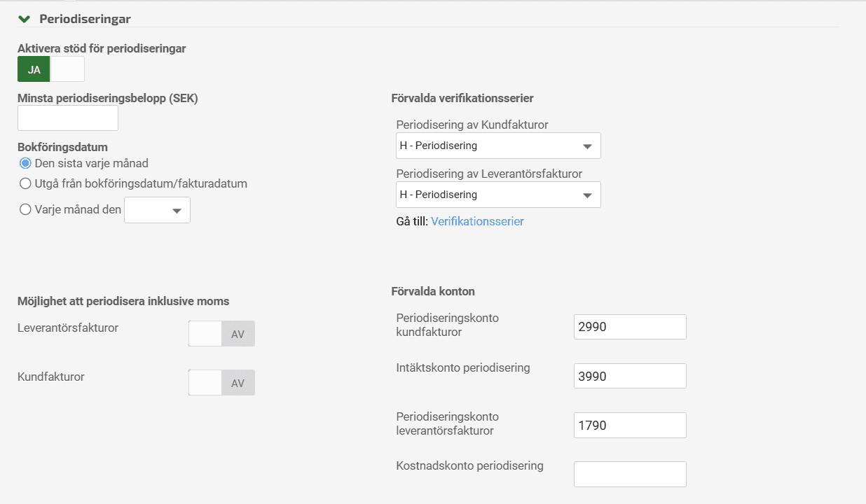This screenshot has height=504, width=866.
Task: Click the Periodiseringskonto kundfakturor field showing 2990
Action: coord(630,327)
